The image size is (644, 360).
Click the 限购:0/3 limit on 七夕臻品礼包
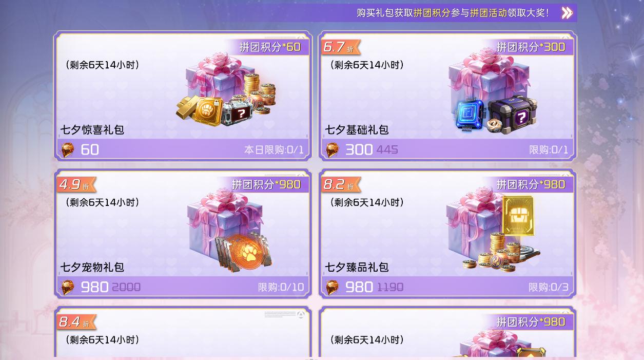point(549,287)
